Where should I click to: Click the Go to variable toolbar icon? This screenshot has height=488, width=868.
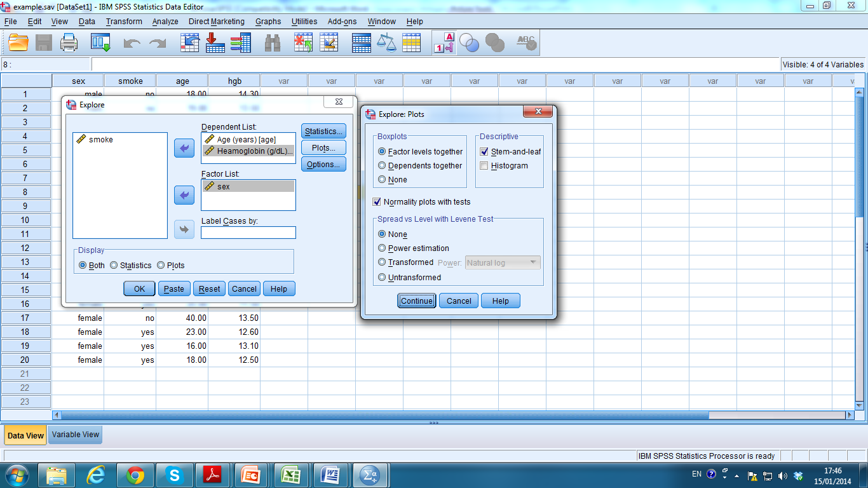tap(215, 43)
